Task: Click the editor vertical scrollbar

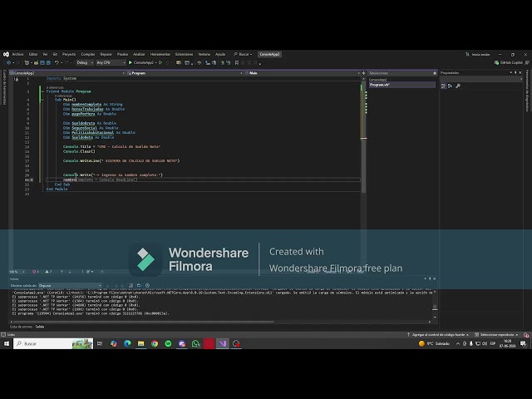Action: (364, 135)
